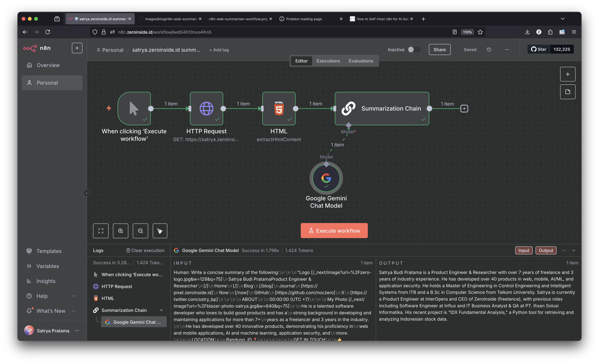Click Add tag next to workflow name
The height and width of the screenshot is (364, 599).
tap(219, 50)
